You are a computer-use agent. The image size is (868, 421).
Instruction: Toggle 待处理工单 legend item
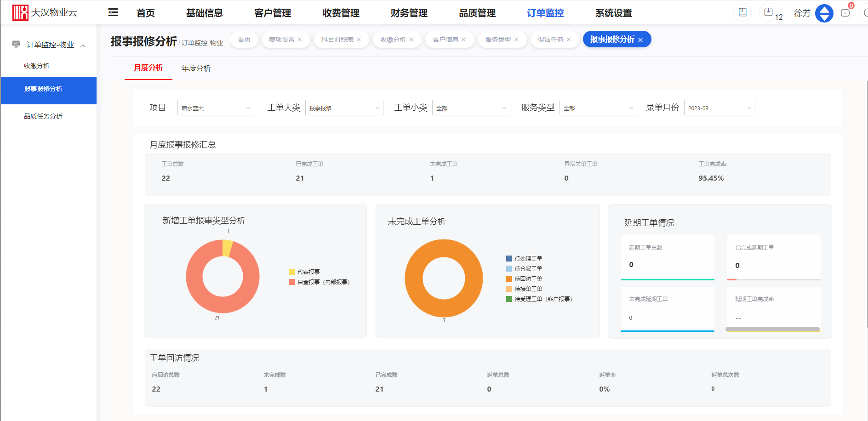524,258
